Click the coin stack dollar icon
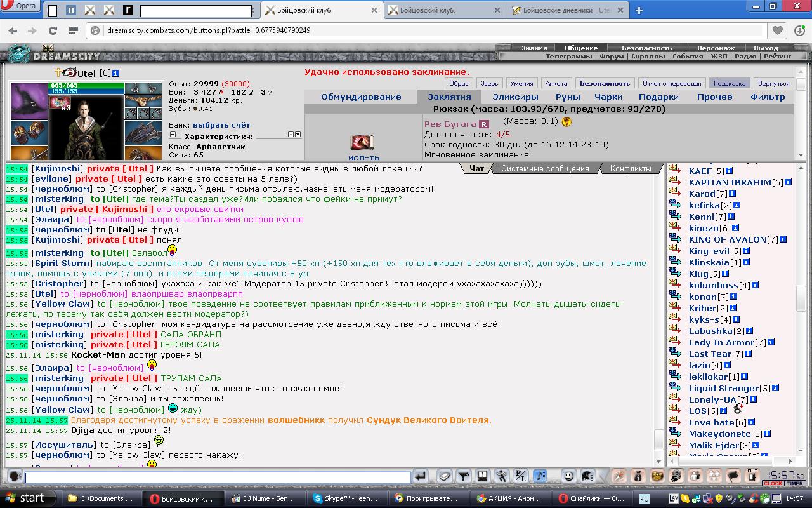Screen dimensions: 812x508 click(676, 476)
